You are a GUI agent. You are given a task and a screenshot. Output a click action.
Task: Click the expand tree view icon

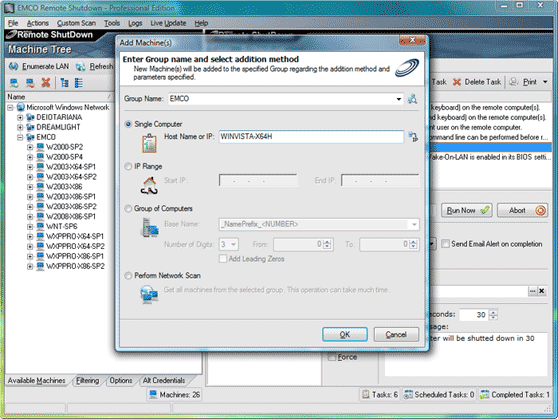[x=64, y=83]
